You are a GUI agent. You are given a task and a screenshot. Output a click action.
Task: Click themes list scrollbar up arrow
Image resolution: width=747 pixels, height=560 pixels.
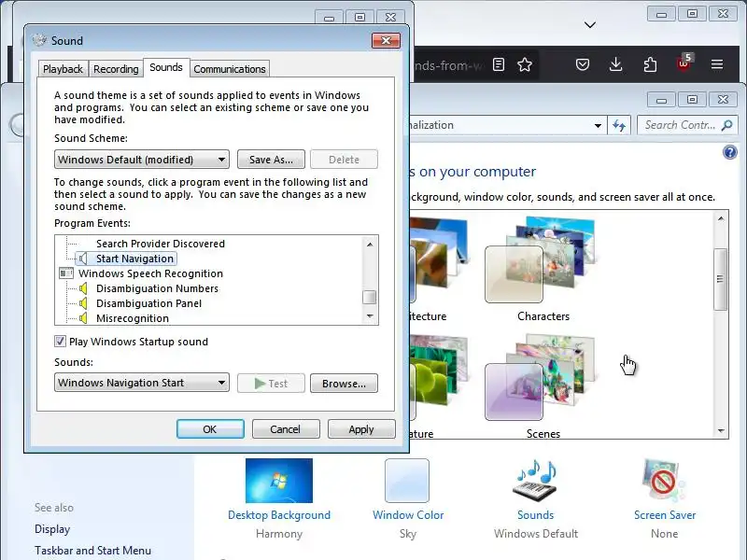(720, 218)
